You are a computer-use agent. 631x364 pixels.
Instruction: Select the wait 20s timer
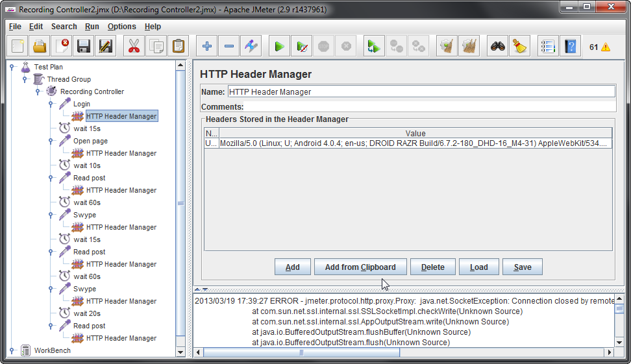pos(87,313)
